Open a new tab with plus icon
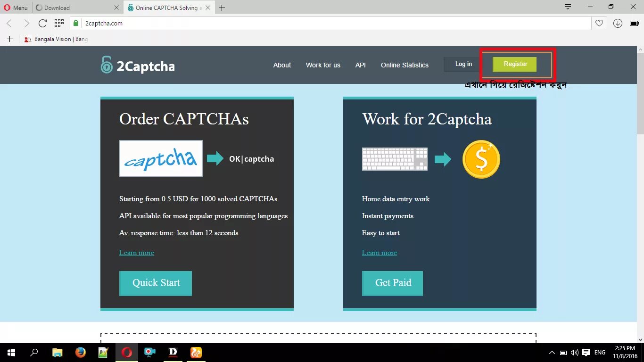This screenshot has height=362, width=644. 222,8
